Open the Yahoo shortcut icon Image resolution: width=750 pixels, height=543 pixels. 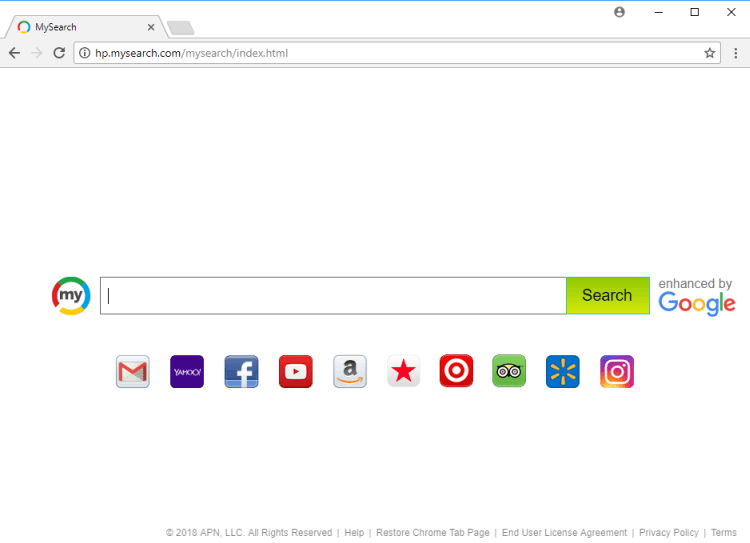click(187, 371)
